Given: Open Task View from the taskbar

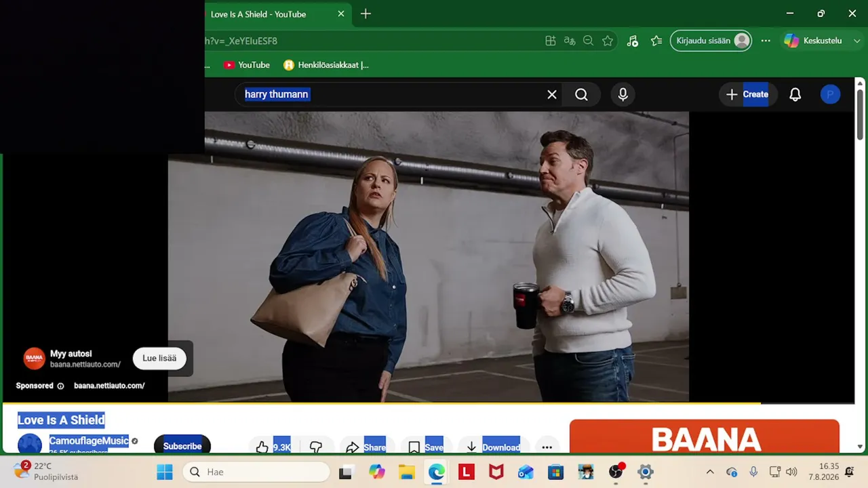Looking at the screenshot, I should pyautogui.click(x=347, y=472).
